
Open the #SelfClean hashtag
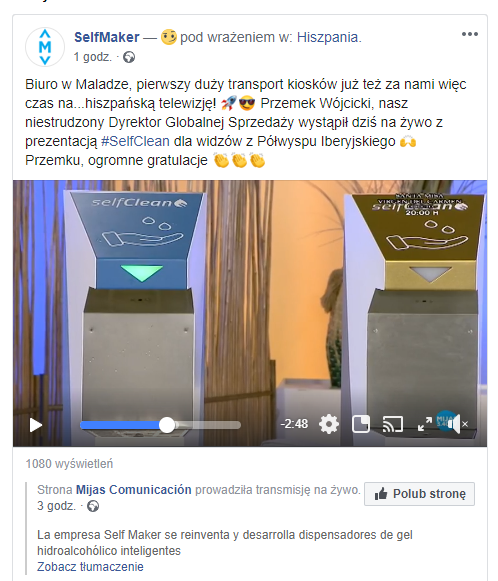[x=135, y=142]
